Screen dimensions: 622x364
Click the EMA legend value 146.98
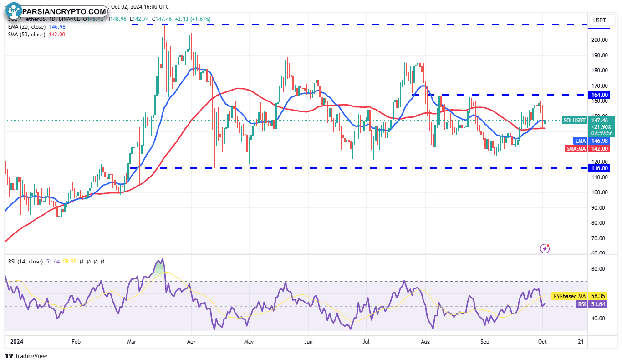coord(57,27)
